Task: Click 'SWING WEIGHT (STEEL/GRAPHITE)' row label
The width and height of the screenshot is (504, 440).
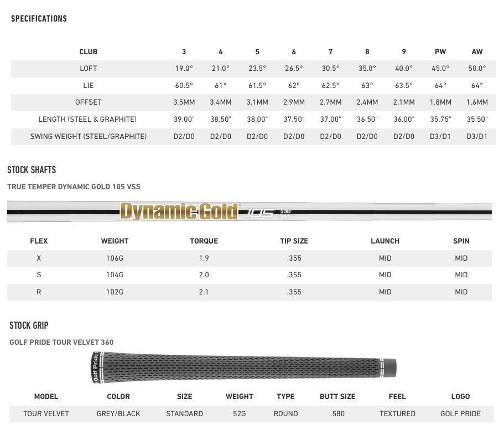Action: pos(89,136)
